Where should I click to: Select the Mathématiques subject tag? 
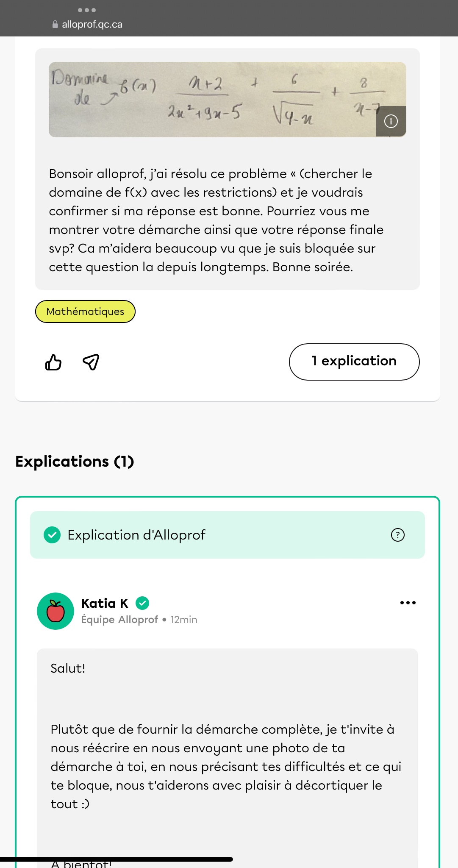point(85,312)
